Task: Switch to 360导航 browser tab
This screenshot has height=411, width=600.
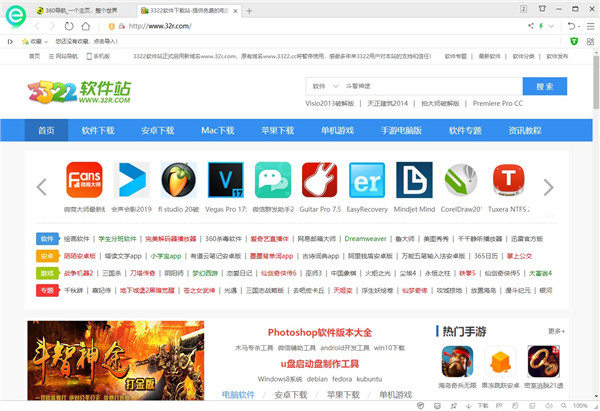Action: point(83,11)
